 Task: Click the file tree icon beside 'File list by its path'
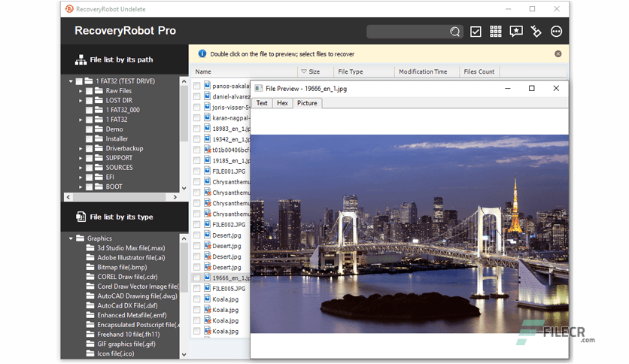[81, 59]
